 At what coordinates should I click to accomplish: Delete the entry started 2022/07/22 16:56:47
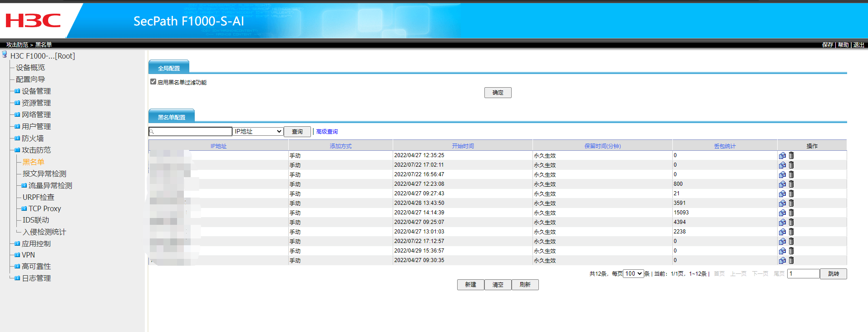tap(791, 174)
